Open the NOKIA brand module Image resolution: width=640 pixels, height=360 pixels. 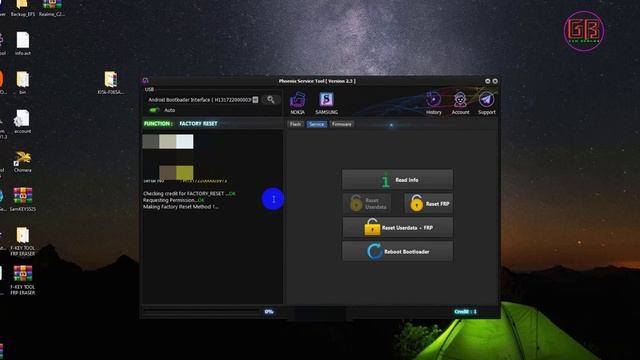point(298,103)
